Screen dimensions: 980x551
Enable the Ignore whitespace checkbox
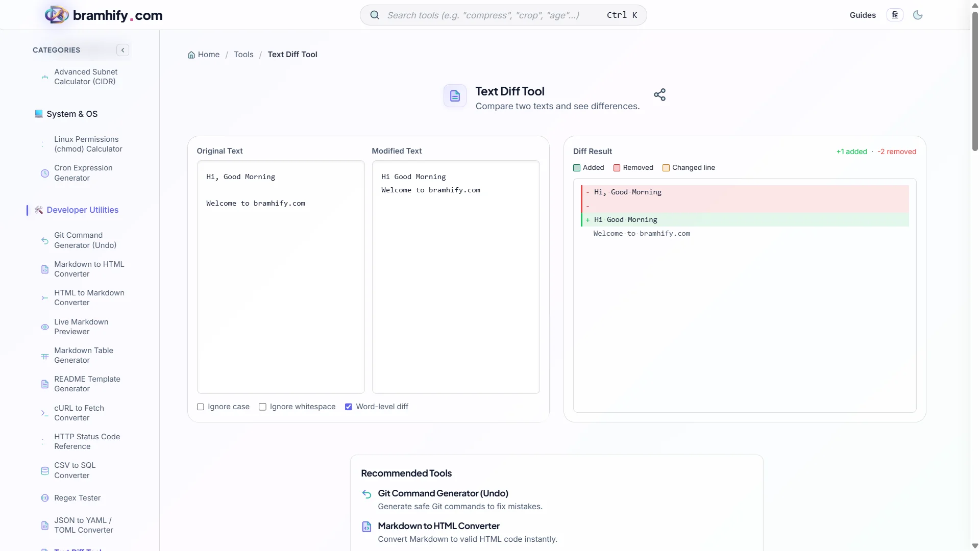tap(262, 407)
